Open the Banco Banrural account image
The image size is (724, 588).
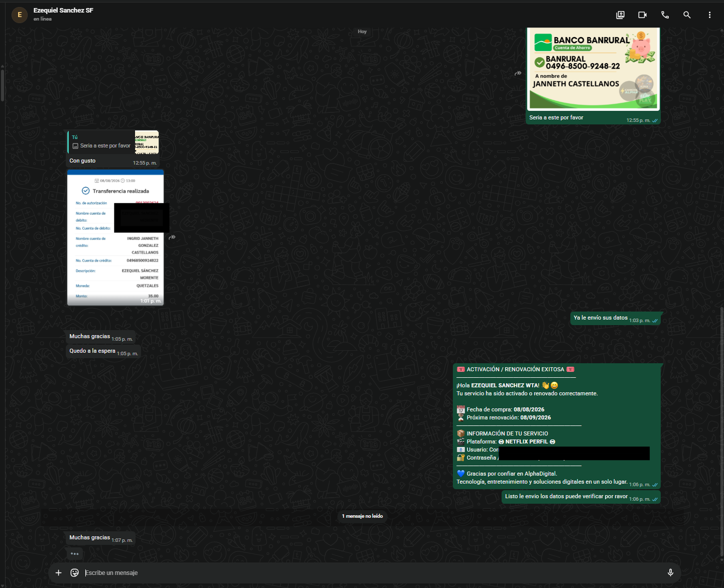point(593,69)
